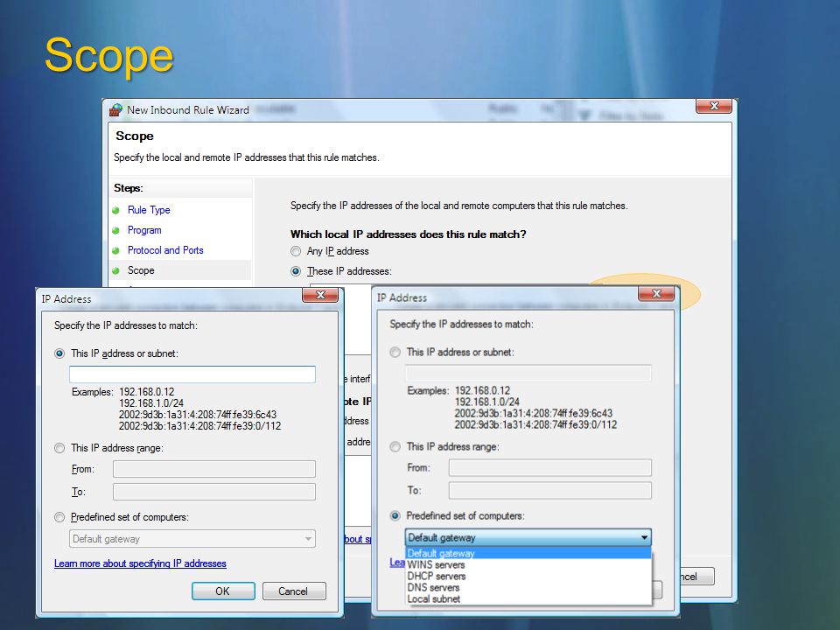Click example text 192.168.0.12 in right dialog

point(483,390)
